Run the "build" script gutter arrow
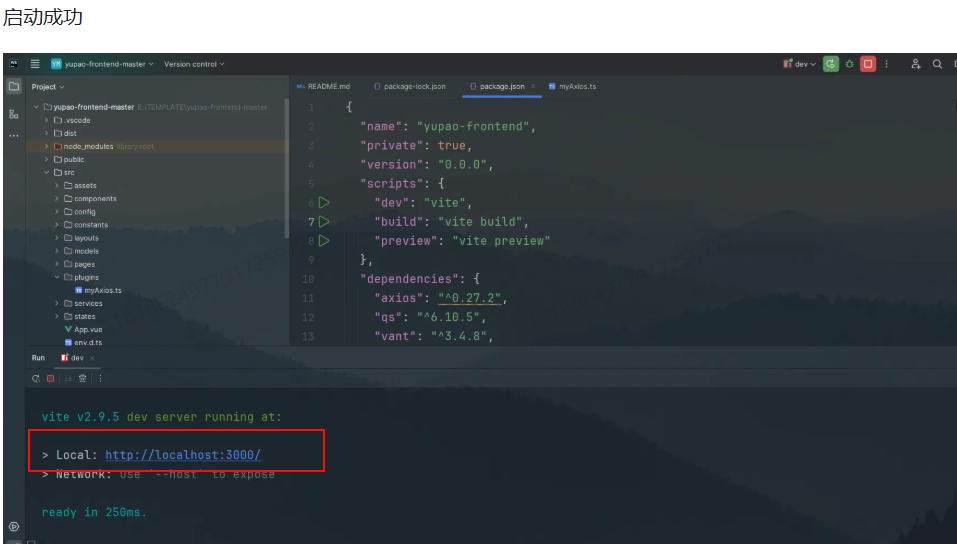 coord(324,222)
